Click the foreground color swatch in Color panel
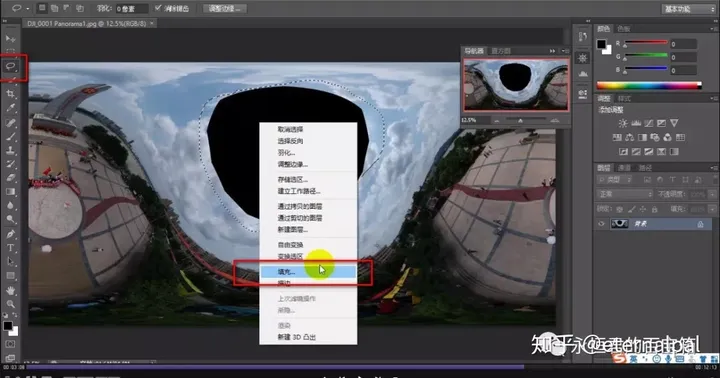This screenshot has width=720, height=378. click(601, 44)
